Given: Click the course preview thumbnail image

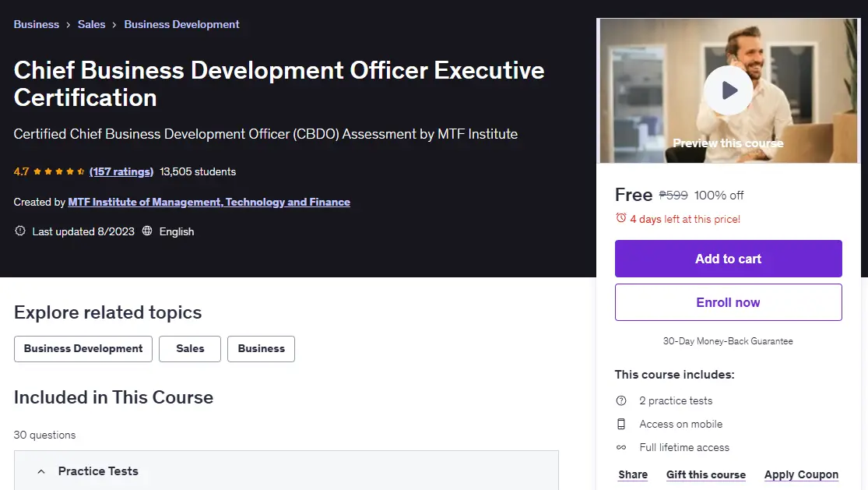Looking at the screenshot, I should pyautogui.click(x=728, y=91).
